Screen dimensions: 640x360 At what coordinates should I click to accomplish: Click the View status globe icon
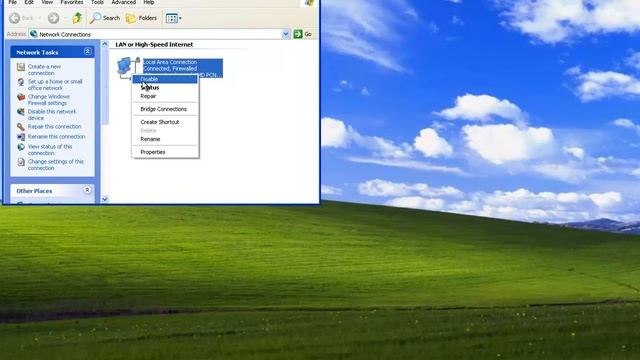tap(21, 147)
